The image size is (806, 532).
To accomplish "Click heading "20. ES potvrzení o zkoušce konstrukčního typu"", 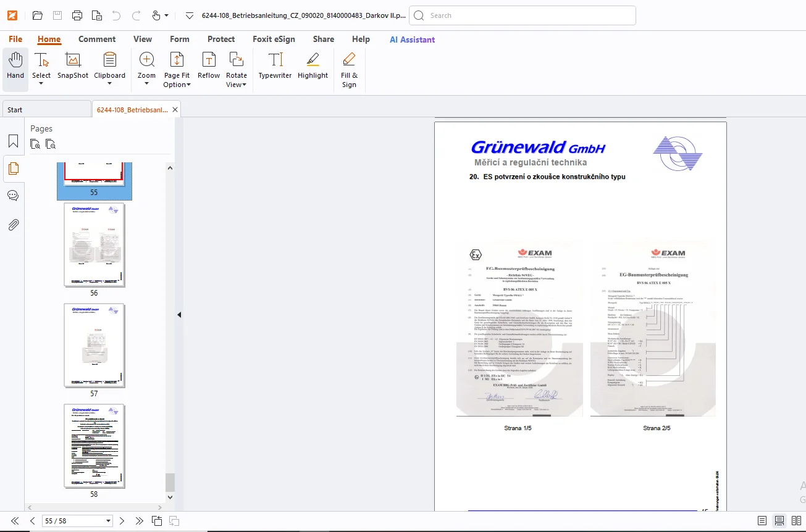I will click(547, 177).
